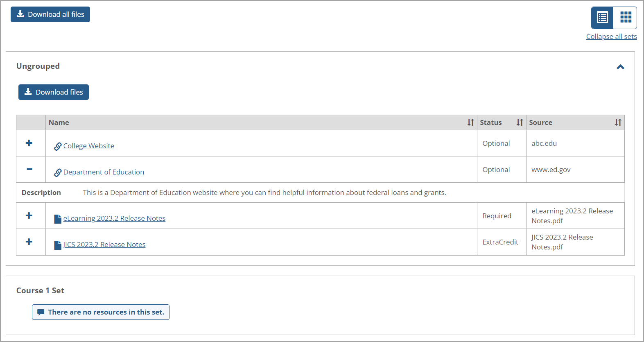Open JICS 2023.2 Release Notes link
The image size is (644, 342).
[104, 245]
